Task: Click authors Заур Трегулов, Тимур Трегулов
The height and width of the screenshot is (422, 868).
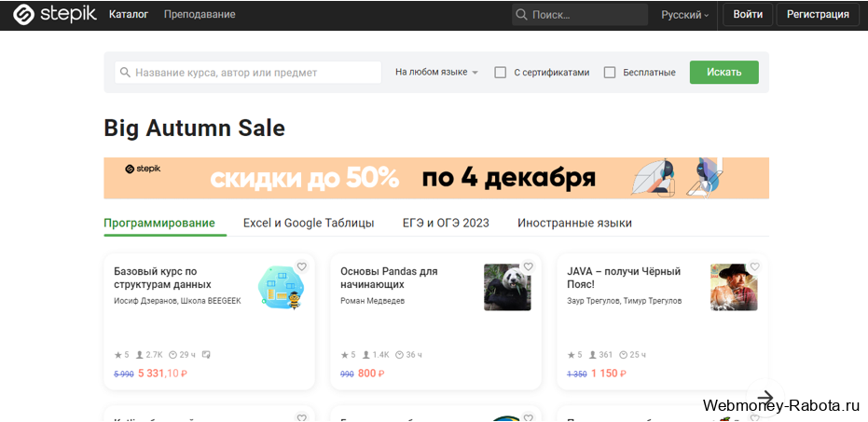Action: (625, 301)
